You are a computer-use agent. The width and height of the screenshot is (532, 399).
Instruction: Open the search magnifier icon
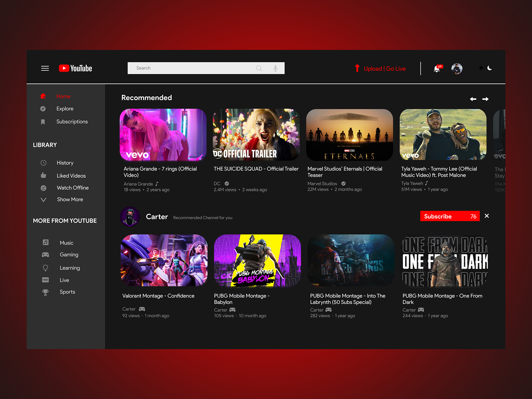click(259, 68)
